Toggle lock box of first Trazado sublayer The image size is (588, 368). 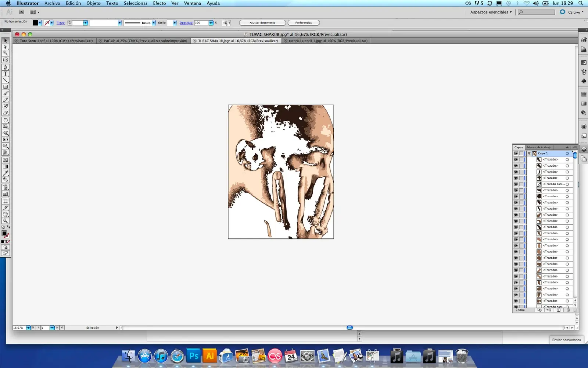pyautogui.click(x=521, y=160)
